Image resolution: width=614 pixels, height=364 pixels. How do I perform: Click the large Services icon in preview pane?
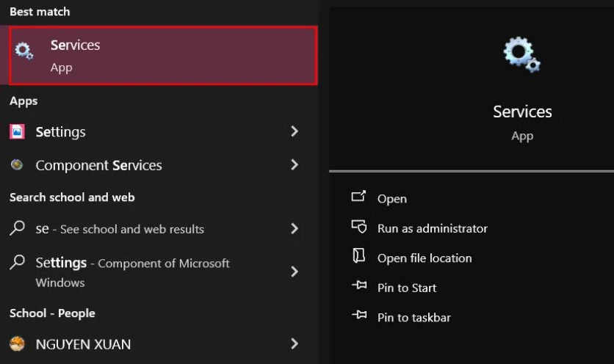tap(521, 56)
